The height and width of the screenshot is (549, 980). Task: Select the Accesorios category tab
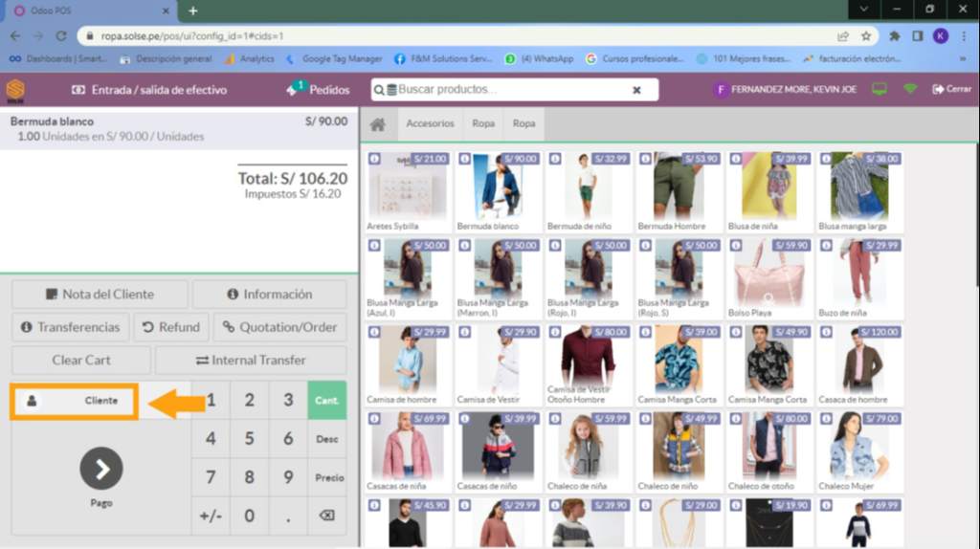click(x=430, y=124)
